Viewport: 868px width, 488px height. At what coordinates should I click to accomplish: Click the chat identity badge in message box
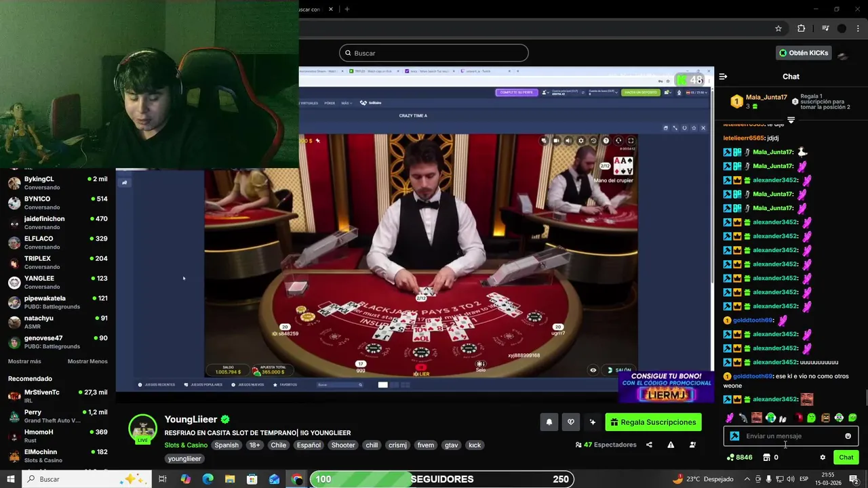click(x=734, y=436)
